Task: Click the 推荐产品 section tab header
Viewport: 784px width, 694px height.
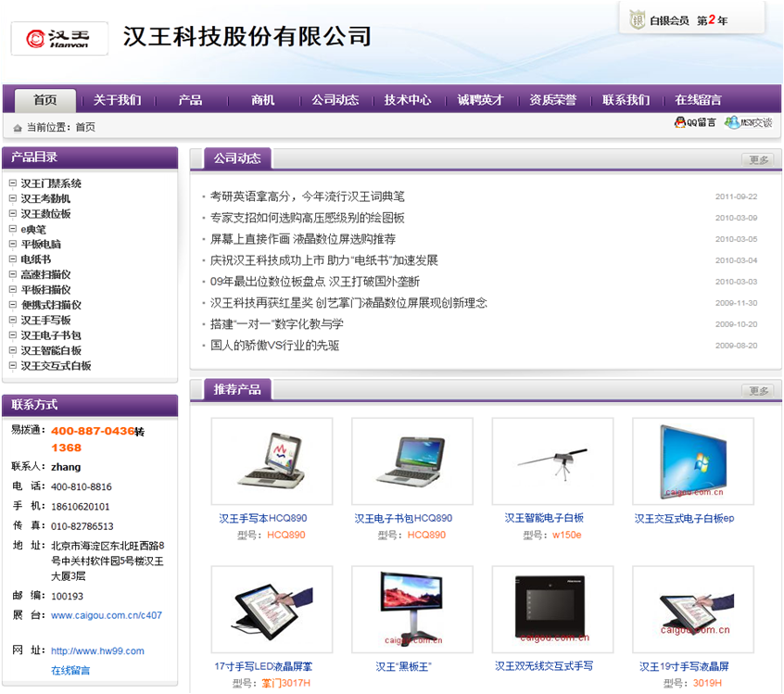Action: (x=237, y=389)
